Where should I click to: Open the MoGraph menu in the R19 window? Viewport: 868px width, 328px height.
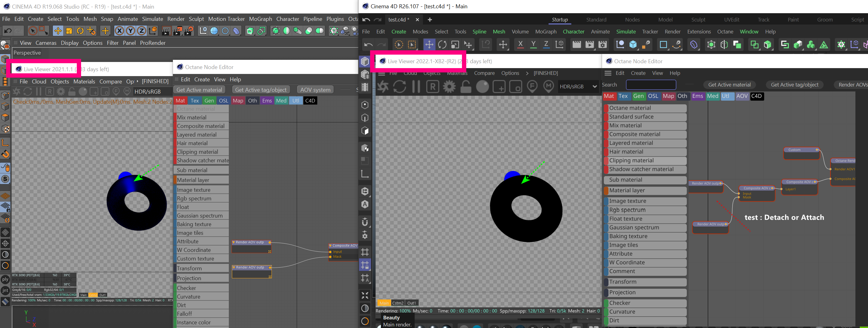260,19
